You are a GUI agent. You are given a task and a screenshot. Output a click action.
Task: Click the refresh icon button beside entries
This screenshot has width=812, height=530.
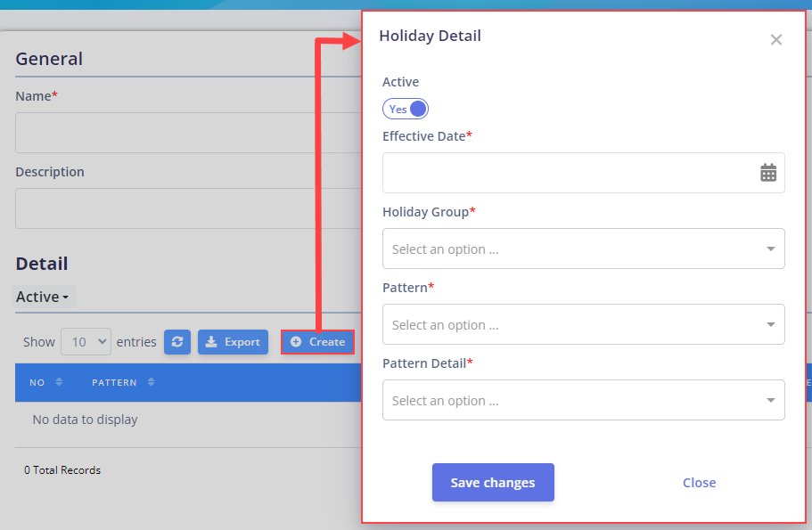coord(177,342)
